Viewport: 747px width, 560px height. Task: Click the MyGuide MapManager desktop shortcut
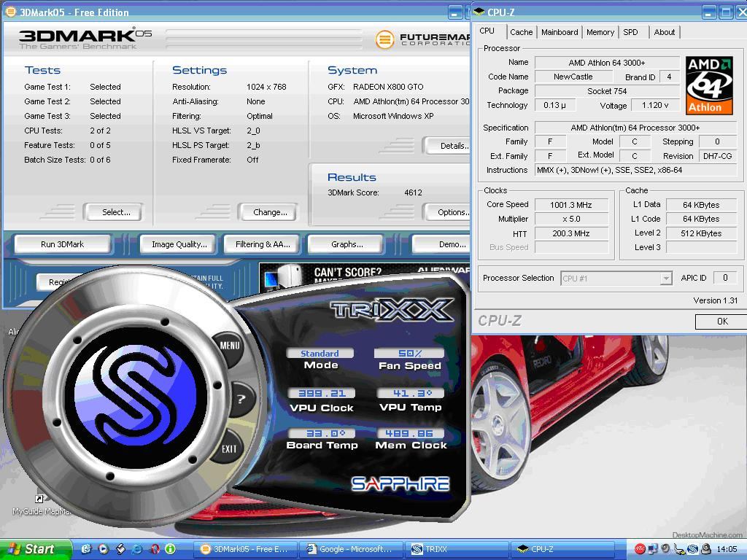pyautogui.click(x=41, y=505)
